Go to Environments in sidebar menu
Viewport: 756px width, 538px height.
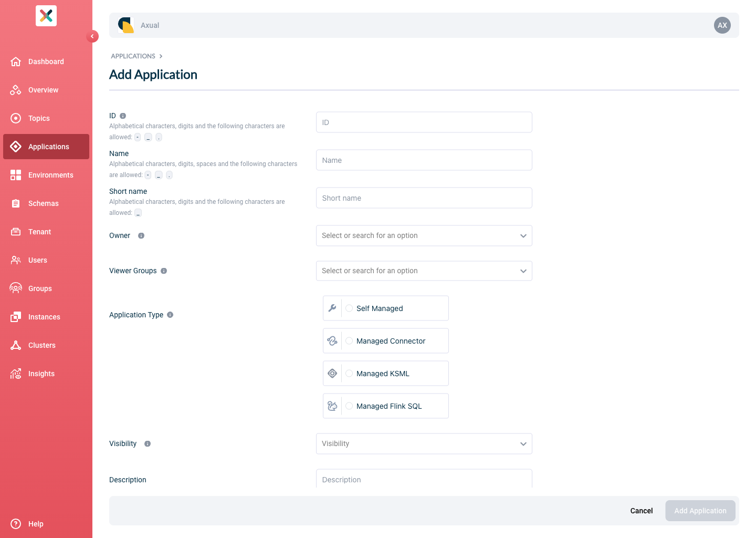(46, 175)
